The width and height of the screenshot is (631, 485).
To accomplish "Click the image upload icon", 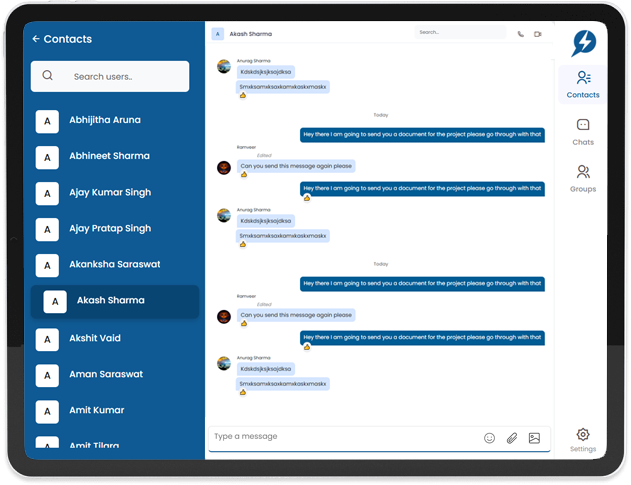I will tap(534, 438).
